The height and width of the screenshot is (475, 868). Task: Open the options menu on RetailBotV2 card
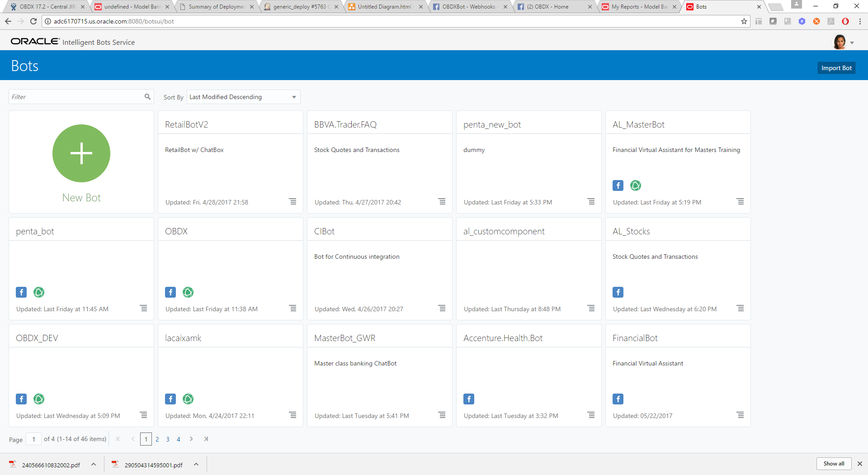click(x=293, y=201)
